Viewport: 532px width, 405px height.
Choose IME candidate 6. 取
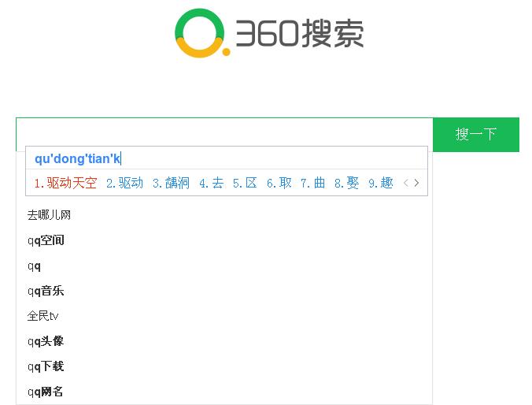pos(279,183)
